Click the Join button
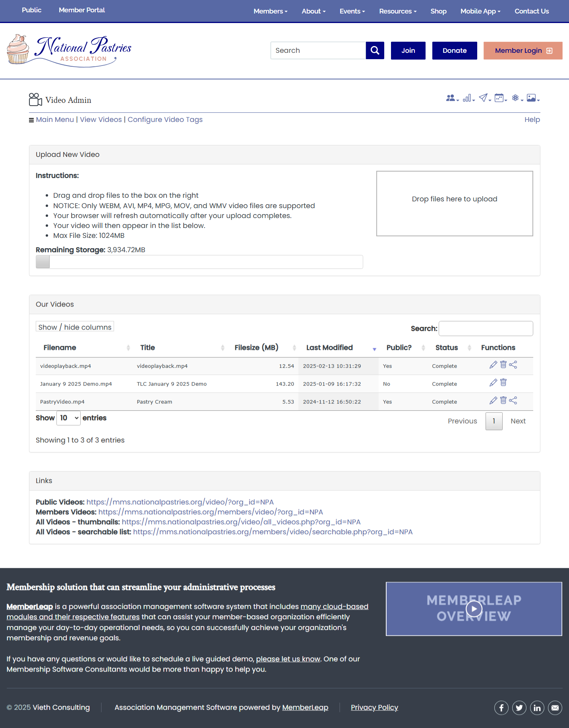This screenshot has width=569, height=728. click(x=408, y=50)
